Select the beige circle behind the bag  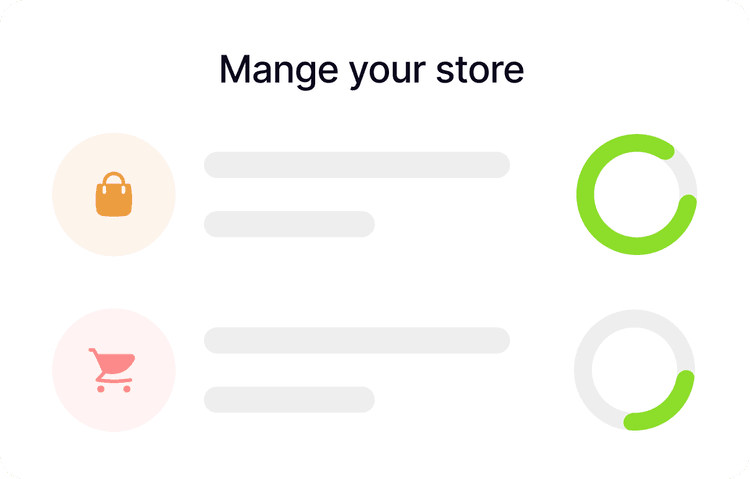(x=114, y=194)
